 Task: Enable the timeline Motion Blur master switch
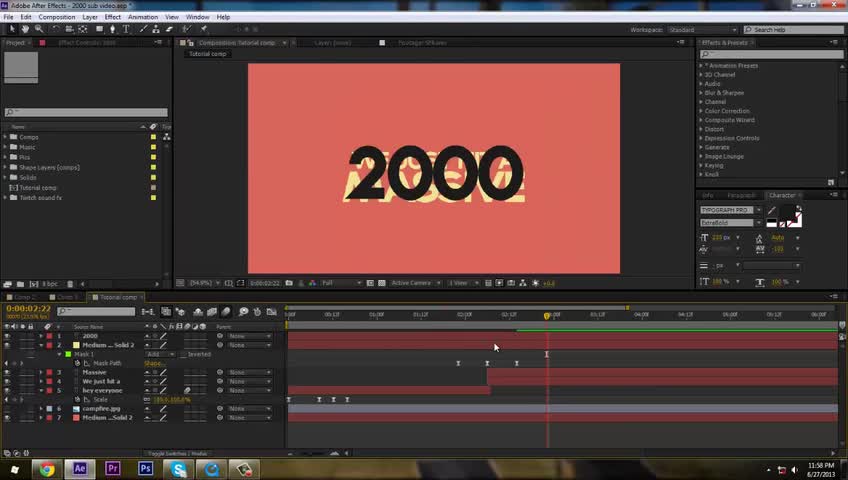click(x=226, y=311)
